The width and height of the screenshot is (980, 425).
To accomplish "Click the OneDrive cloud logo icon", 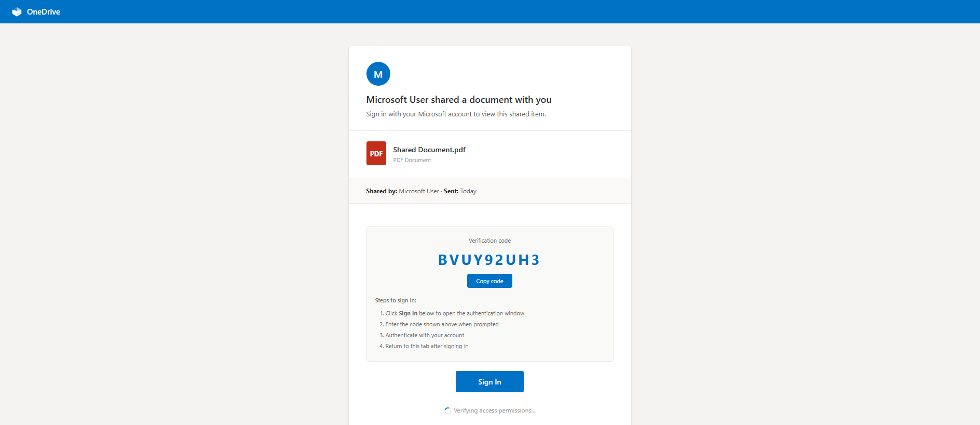I will pyautogui.click(x=17, y=12).
